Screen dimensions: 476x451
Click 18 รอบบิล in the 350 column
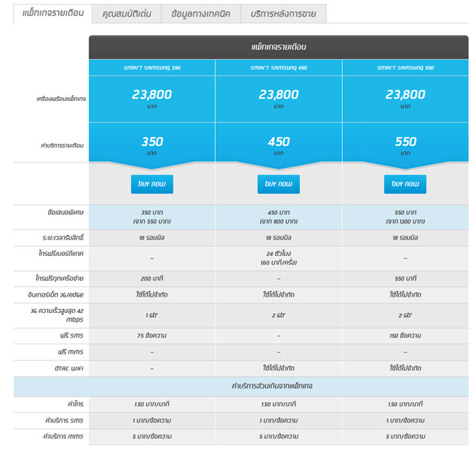(x=152, y=238)
